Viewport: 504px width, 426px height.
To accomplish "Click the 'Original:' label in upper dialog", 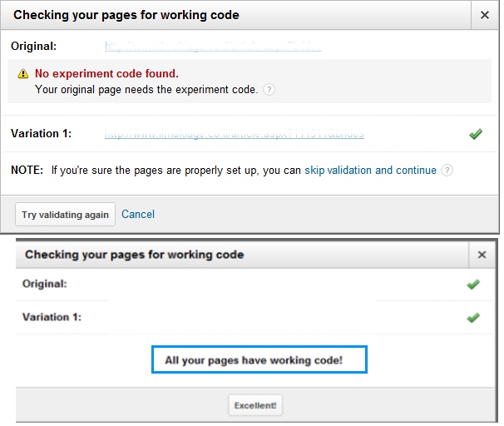I will point(34,47).
